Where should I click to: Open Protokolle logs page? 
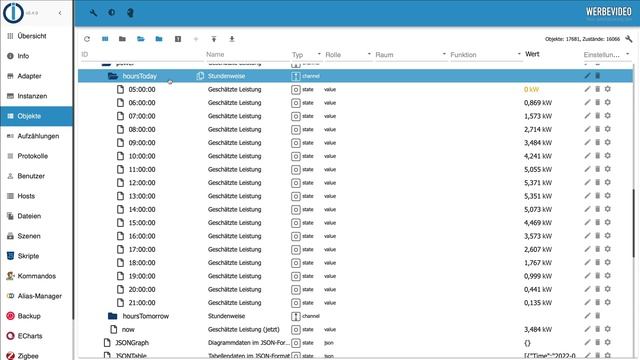[x=37, y=156]
